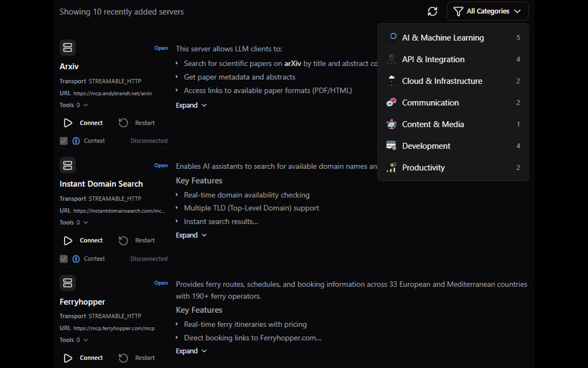Filter by Communication category

pyautogui.click(x=453, y=103)
